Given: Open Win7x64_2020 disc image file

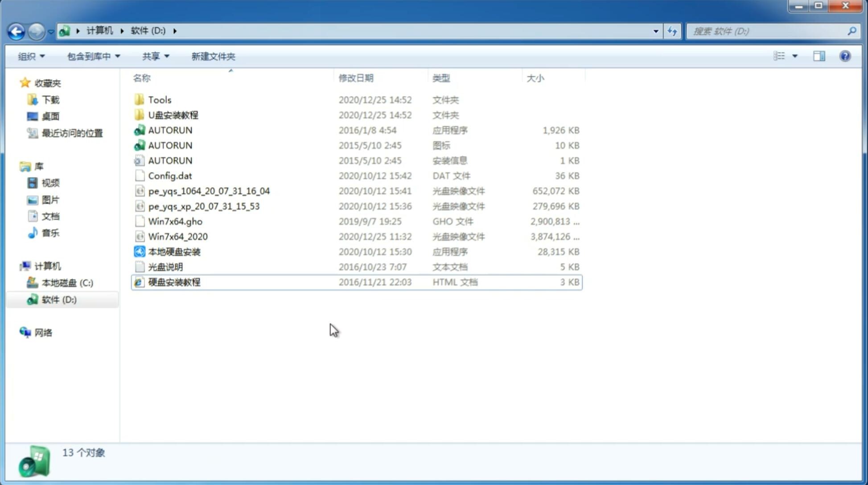Looking at the screenshot, I should pyautogui.click(x=177, y=236).
